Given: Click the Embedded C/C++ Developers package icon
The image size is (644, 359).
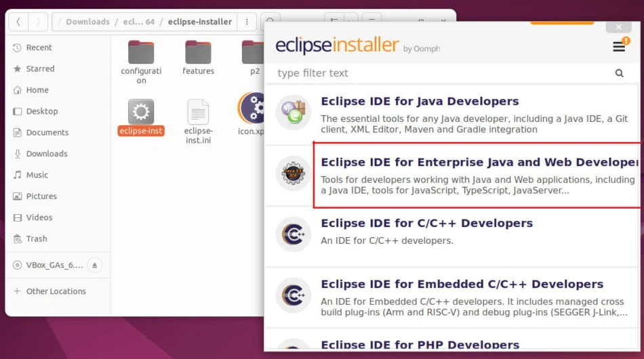Looking at the screenshot, I should point(294,295).
